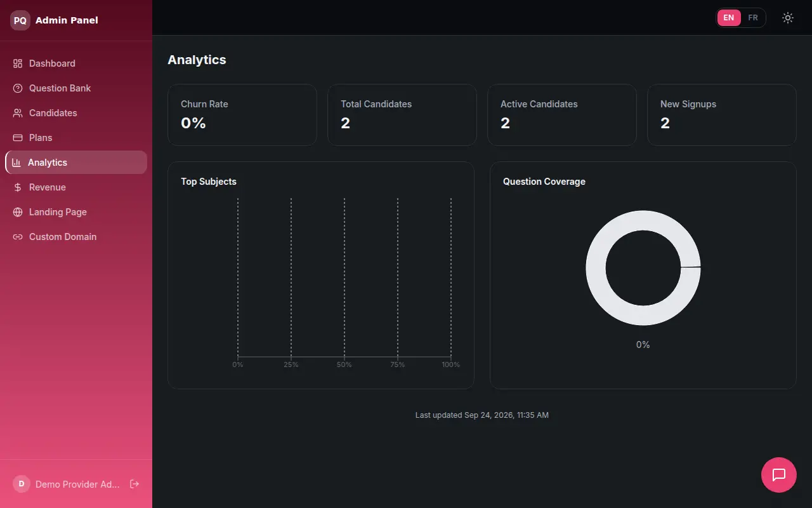Open the Revenue page
The image size is (812, 508).
(76, 187)
